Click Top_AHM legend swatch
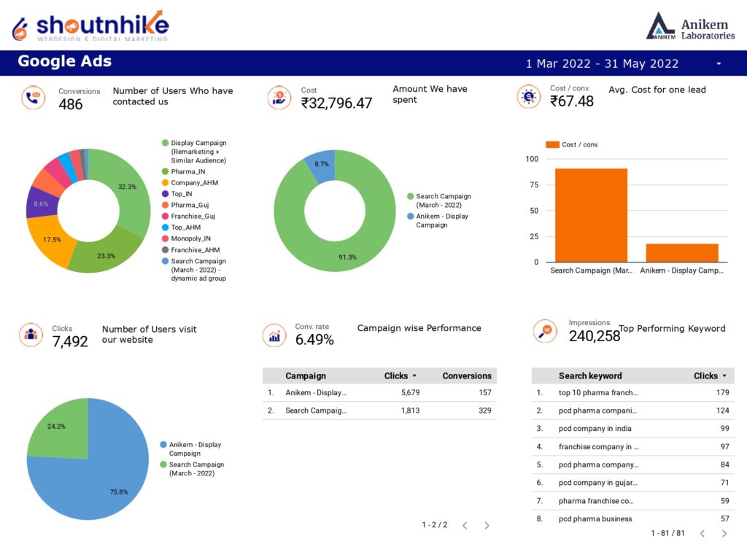 166,227
